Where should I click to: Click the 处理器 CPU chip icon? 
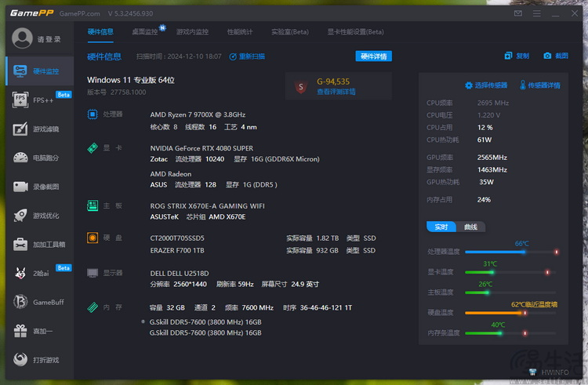[x=93, y=114]
